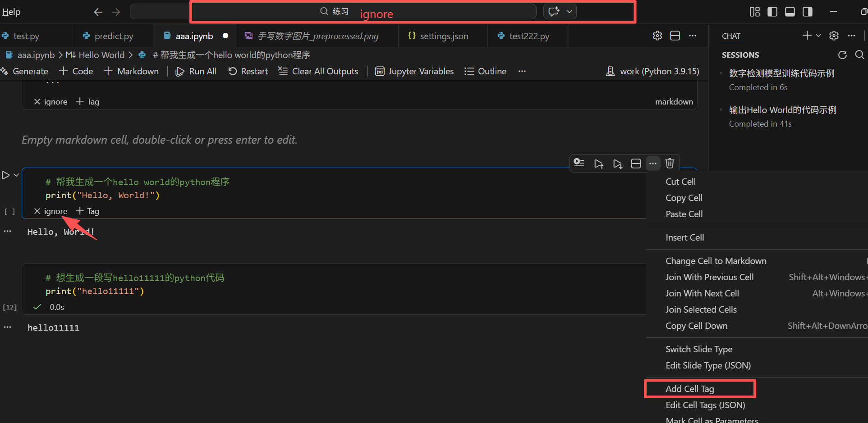Open the Copilot chat icon in title bar

pyautogui.click(x=554, y=11)
